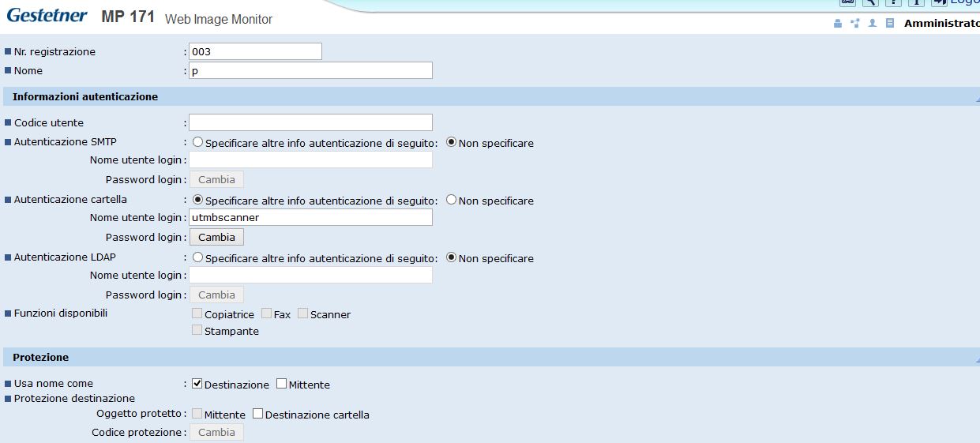Select 'Specificare altre info' for Autenticazione cartella
The width and height of the screenshot is (980, 443).
click(x=197, y=200)
